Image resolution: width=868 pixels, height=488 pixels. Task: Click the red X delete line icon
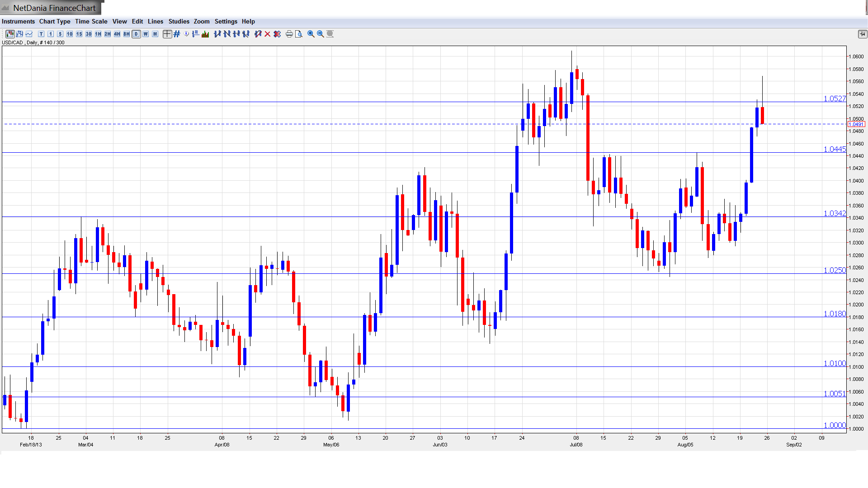[x=268, y=34]
